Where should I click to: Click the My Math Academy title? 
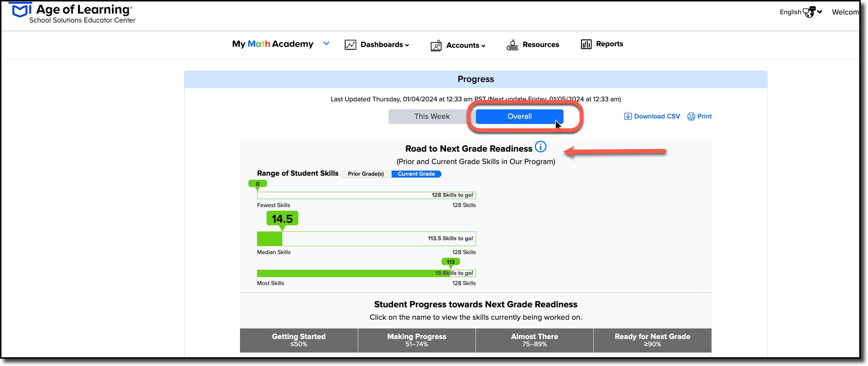pyautogui.click(x=272, y=44)
